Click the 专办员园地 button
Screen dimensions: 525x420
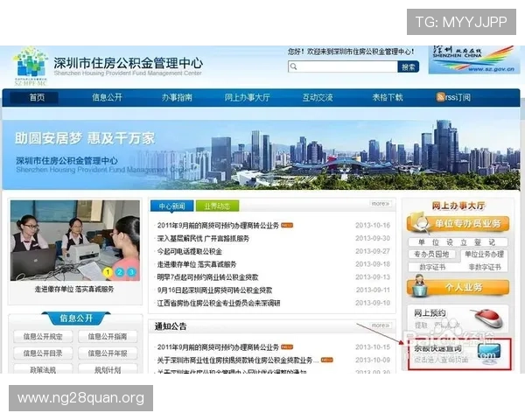[x=431, y=255]
